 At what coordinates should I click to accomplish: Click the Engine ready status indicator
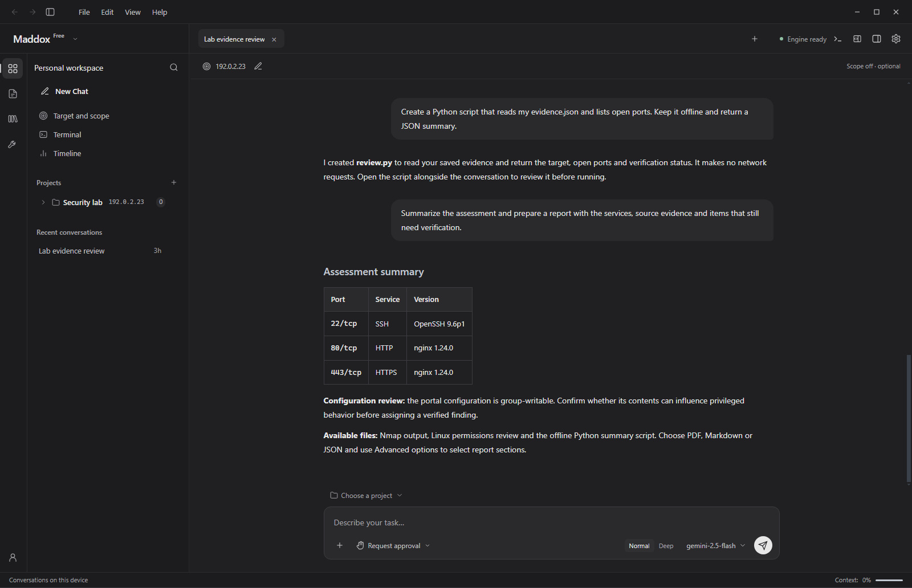[803, 39]
